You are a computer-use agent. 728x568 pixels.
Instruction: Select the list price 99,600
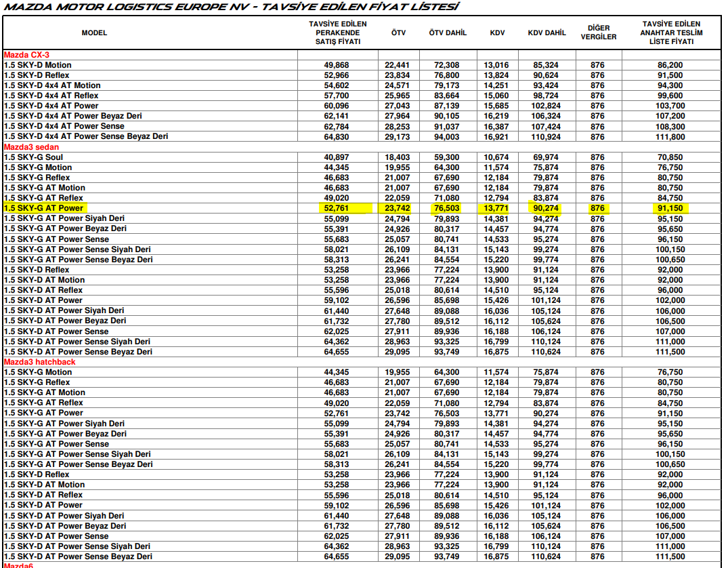670,96
